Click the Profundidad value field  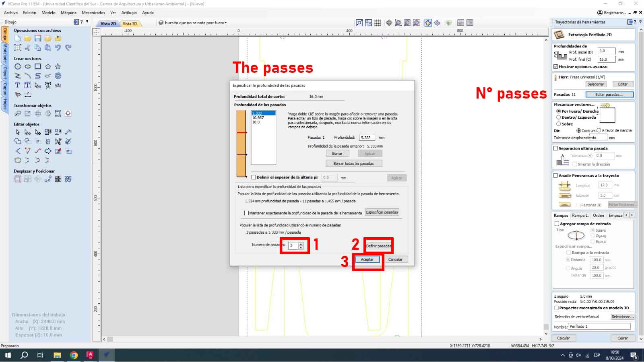(367, 138)
